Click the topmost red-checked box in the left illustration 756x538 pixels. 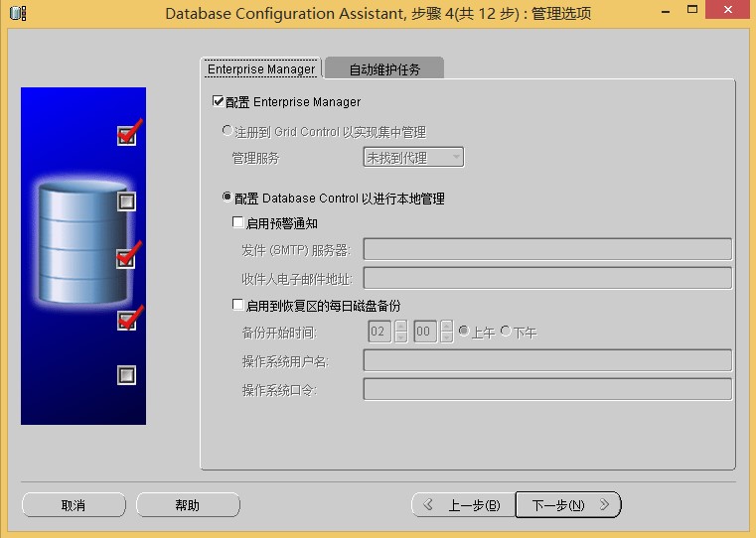tap(126, 135)
